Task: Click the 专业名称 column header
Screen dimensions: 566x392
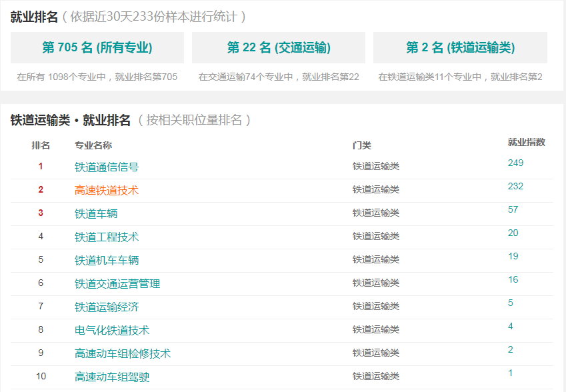Action: point(93,145)
